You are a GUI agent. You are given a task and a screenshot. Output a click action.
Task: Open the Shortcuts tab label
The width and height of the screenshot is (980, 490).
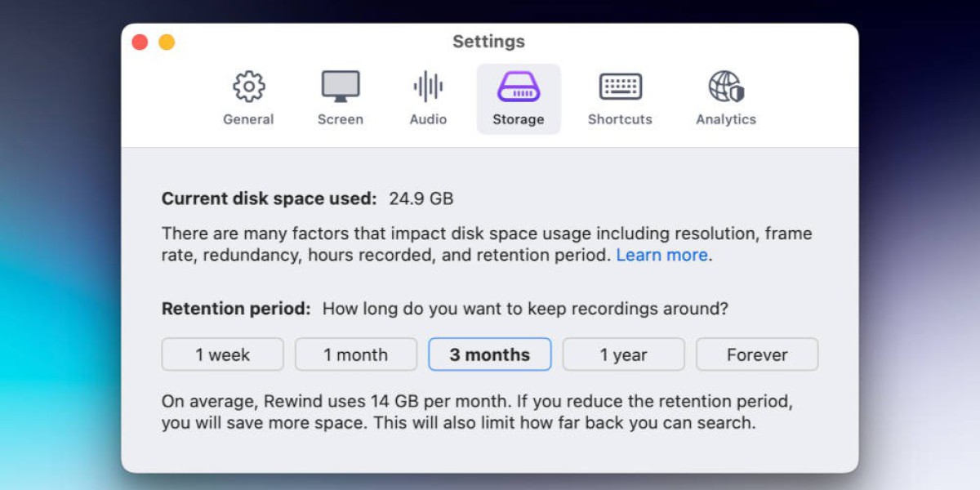pyautogui.click(x=621, y=119)
